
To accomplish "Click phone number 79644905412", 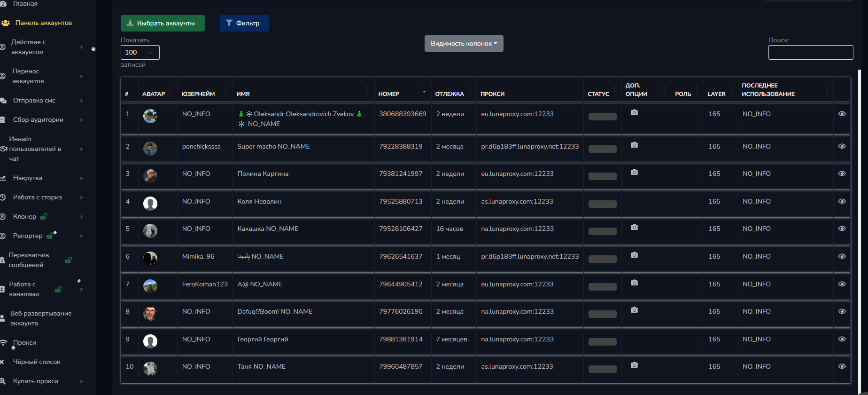I will click(401, 284).
